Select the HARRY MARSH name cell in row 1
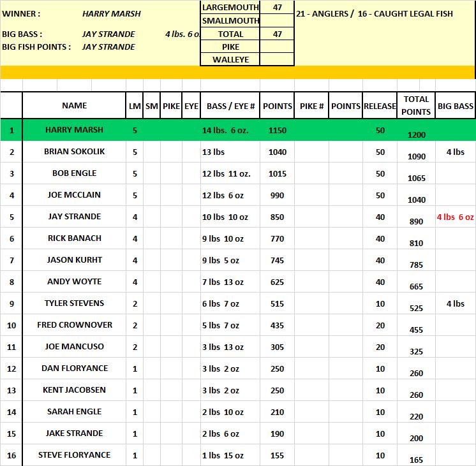Screen dimensions: 476x466 click(x=75, y=130)
